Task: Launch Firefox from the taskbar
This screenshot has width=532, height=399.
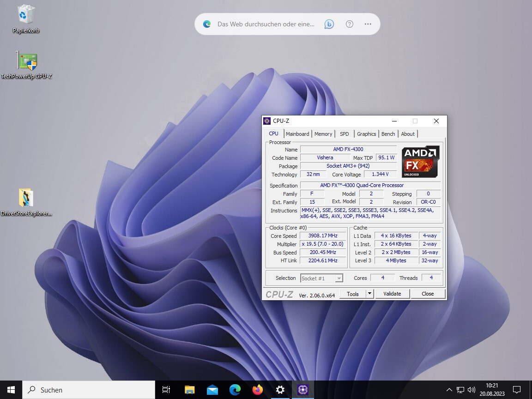Action: [258, 390]
